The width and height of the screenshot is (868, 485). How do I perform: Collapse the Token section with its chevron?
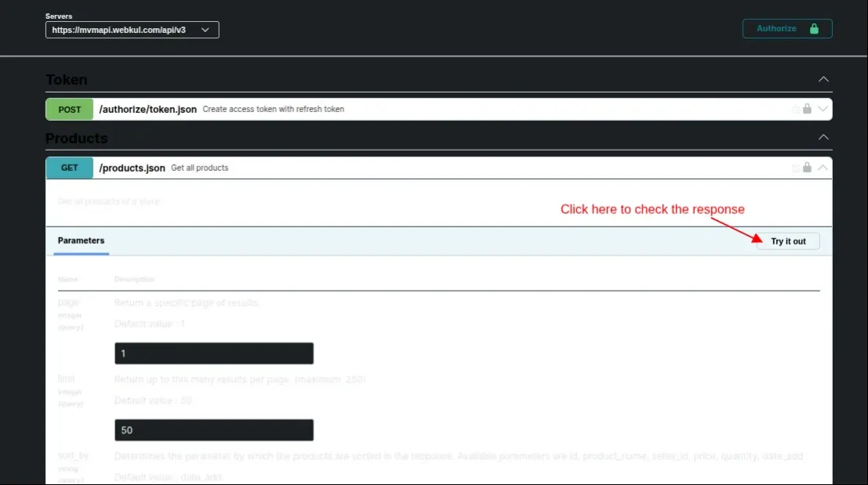click(x=823, y=80)
